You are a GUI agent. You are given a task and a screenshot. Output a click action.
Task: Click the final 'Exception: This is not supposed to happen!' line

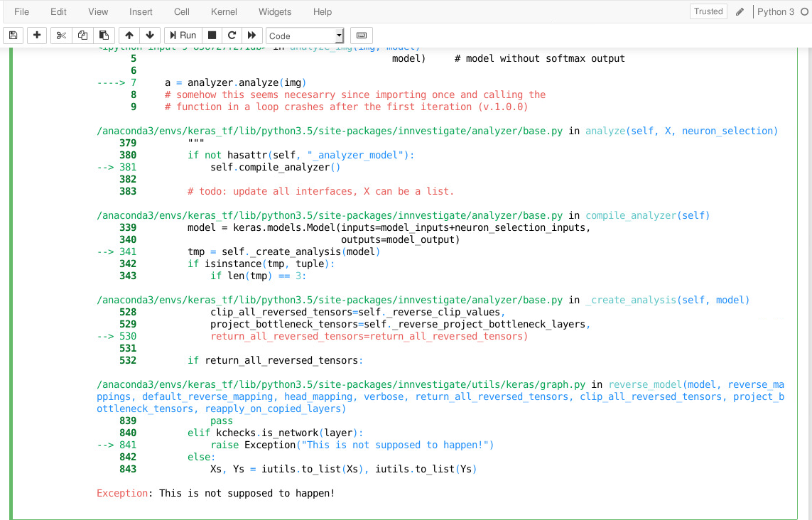(215, 493)
